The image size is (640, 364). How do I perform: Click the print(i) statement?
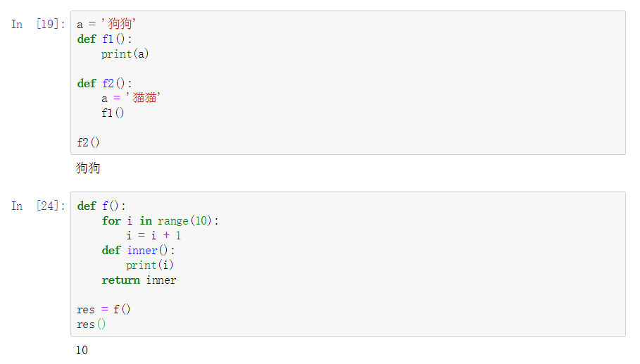(149, 265)
